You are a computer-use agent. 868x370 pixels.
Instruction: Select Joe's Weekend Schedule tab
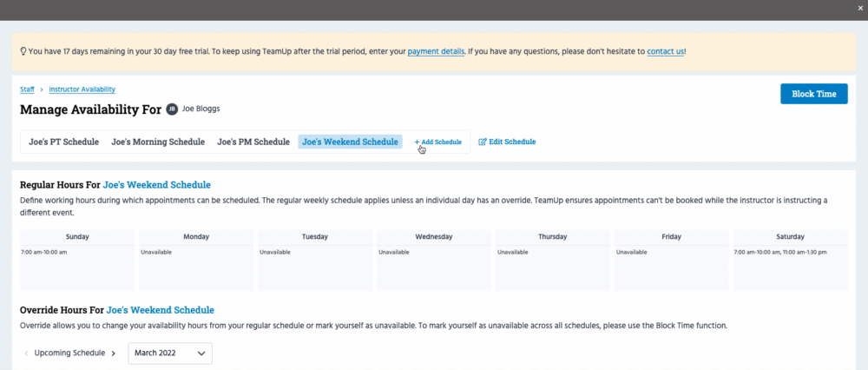[x=350, y=142]
